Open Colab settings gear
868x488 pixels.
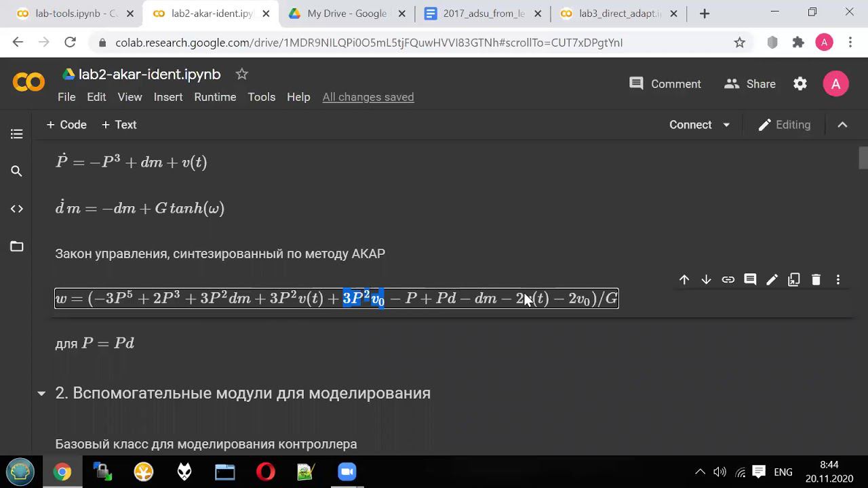click(x=800, y=83)
